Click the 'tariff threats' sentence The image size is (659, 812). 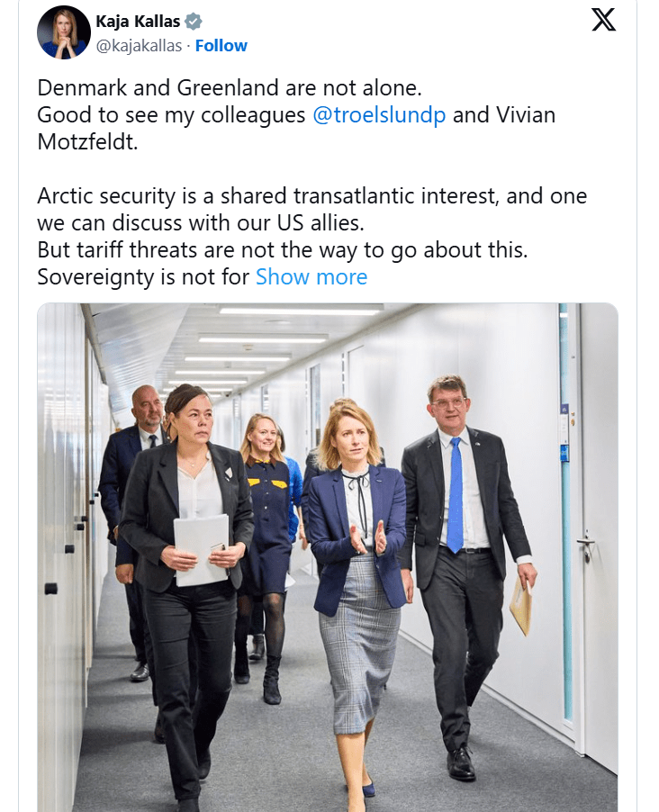tap(282, 250)
